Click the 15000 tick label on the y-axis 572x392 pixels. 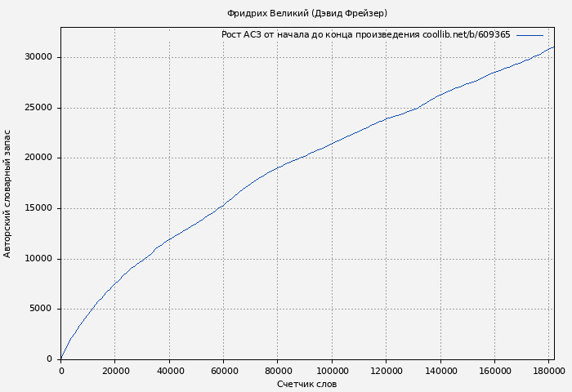tap(38, 208)
